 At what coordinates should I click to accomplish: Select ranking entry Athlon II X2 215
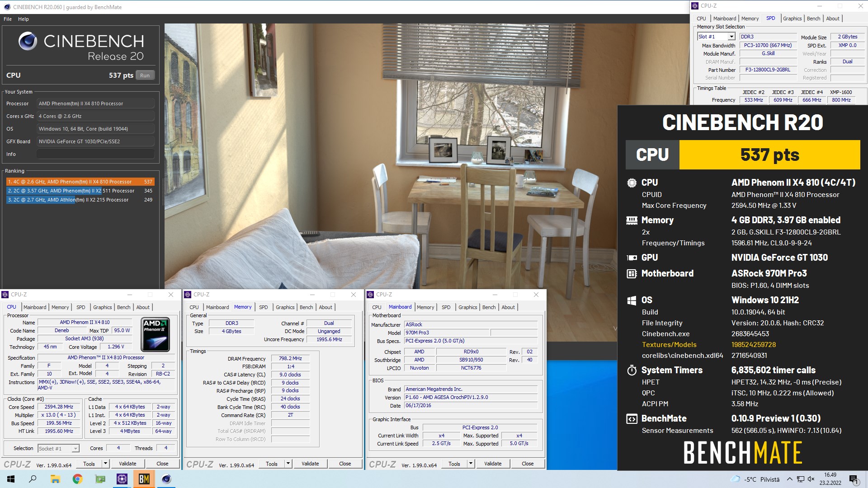tap(80, 200)
